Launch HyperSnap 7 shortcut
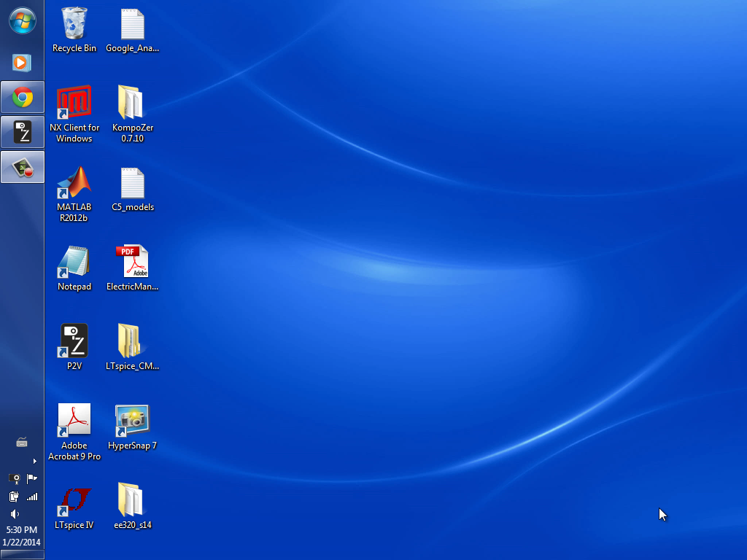The width and height of the screenshot is (747, 560). [x=133, y=427]
